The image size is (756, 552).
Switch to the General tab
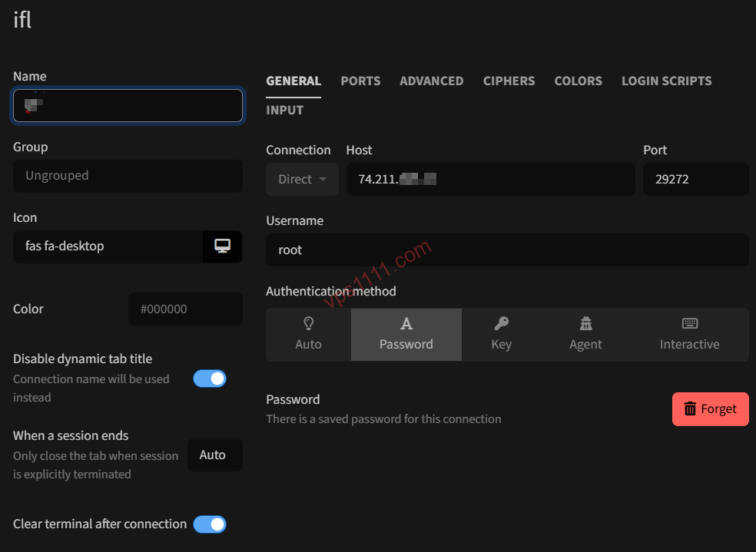pyautogui.click(x=293, y=81)
